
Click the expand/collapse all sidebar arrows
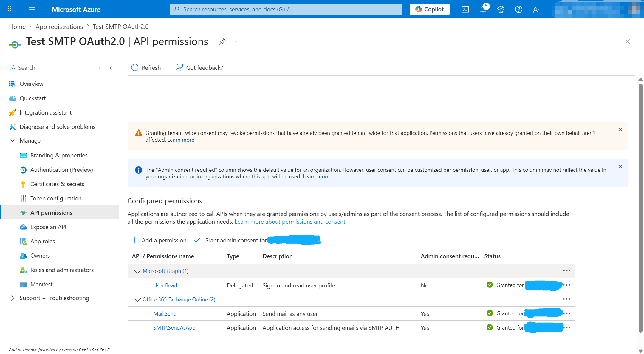point(98,68)
